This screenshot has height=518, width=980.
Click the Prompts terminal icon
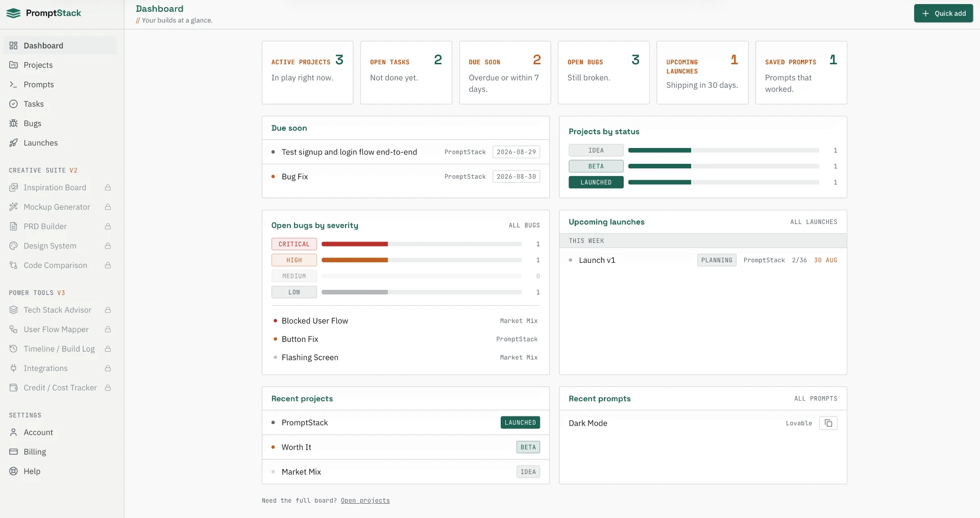tap(13, 84)
